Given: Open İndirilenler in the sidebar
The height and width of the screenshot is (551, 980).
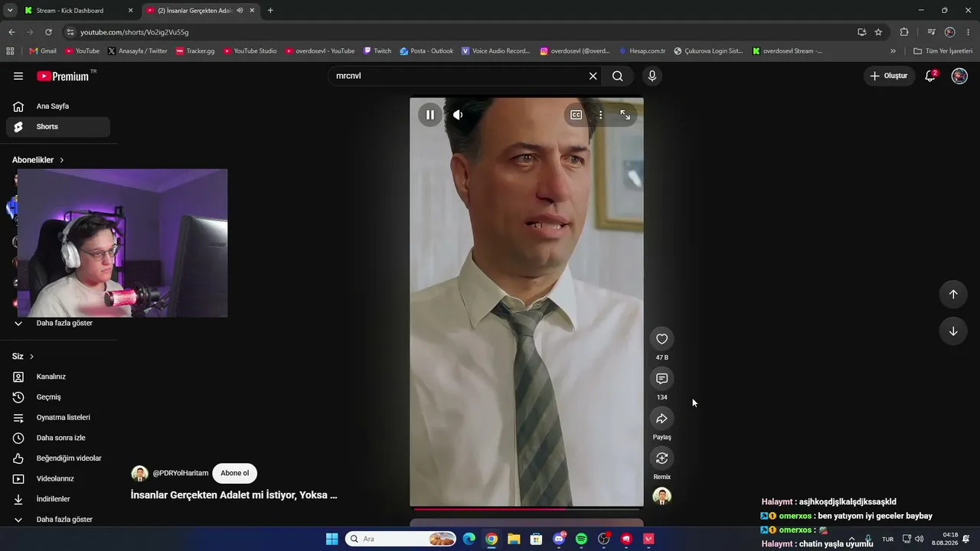Looking at the screenshot, I should tap(58, 499).
